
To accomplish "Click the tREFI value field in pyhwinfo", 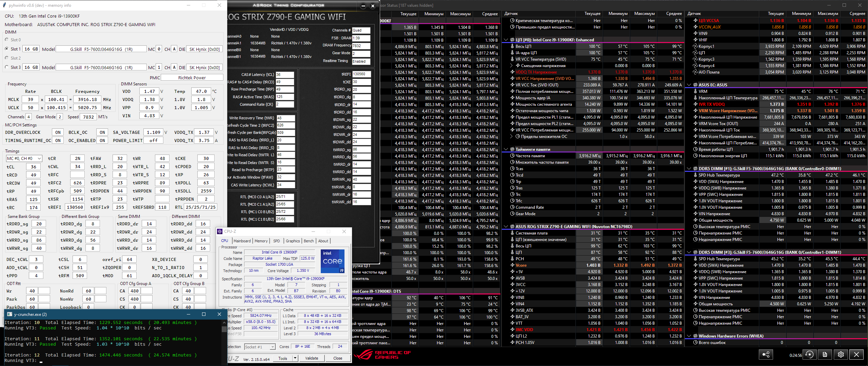I will (x=75, y=207).
